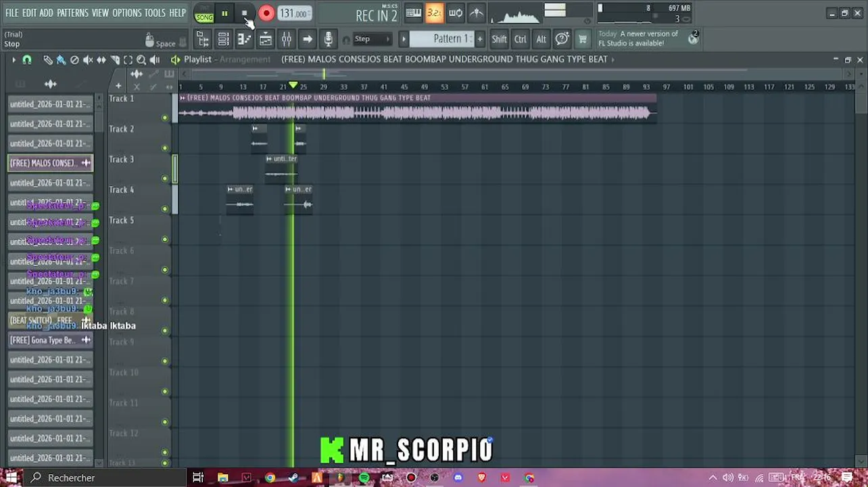
Task: Click the news globe notification icon
Action: [693, 38]
